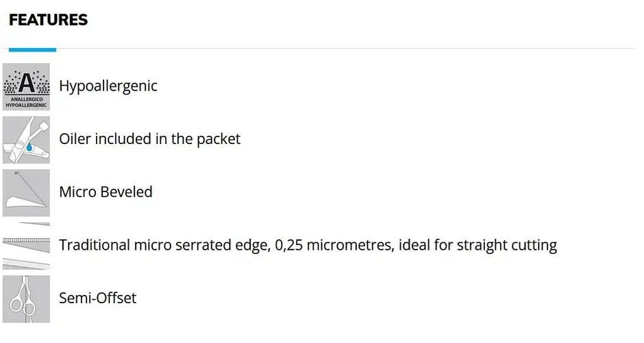This screenshot has width=644, height=343.
Task: Click the blue oil droplet in oiler icon
Action: [30, 147]
